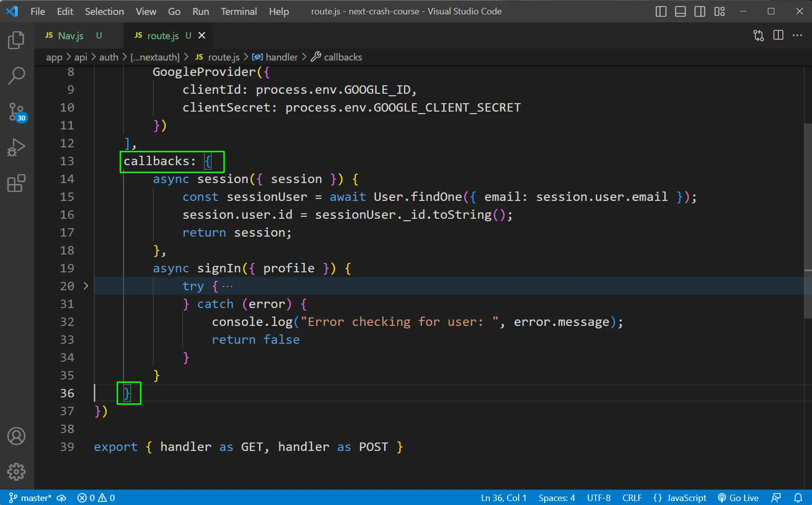
Task: Open Problems via errors count indicator
Action: [86, 498]
